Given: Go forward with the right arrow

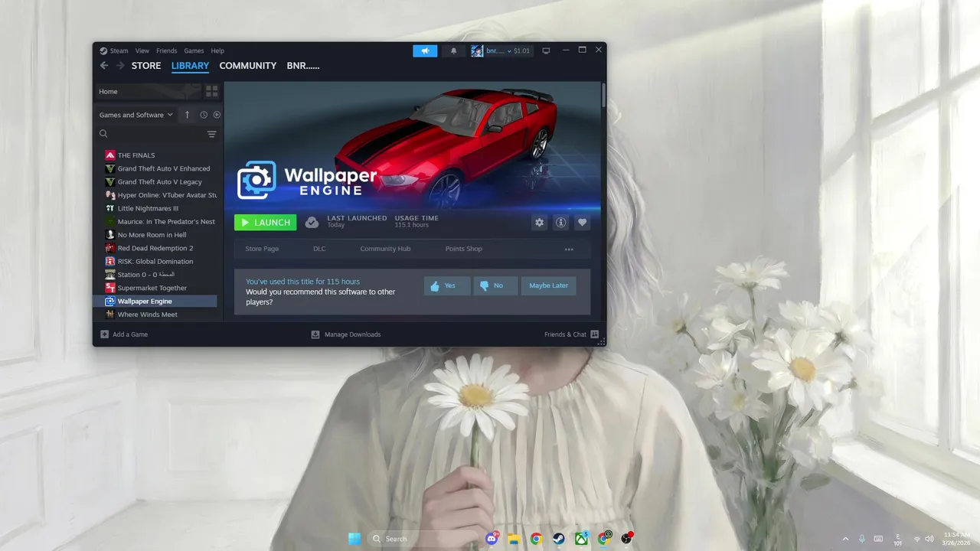Looking at the screenshot, I should click(120, 66).
